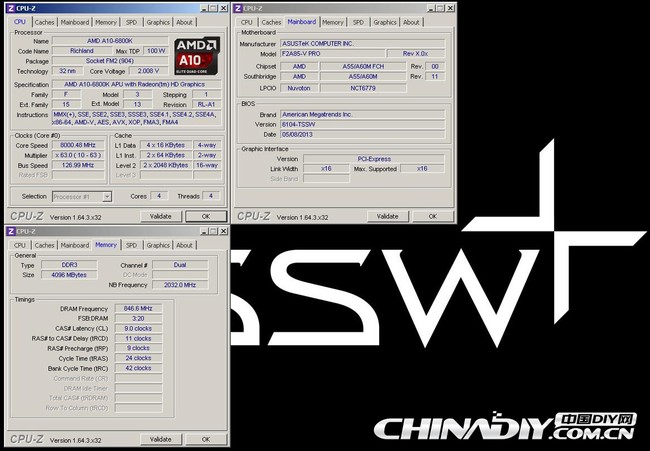Click the Max TDP value 100 W

[x=156, y=51]
